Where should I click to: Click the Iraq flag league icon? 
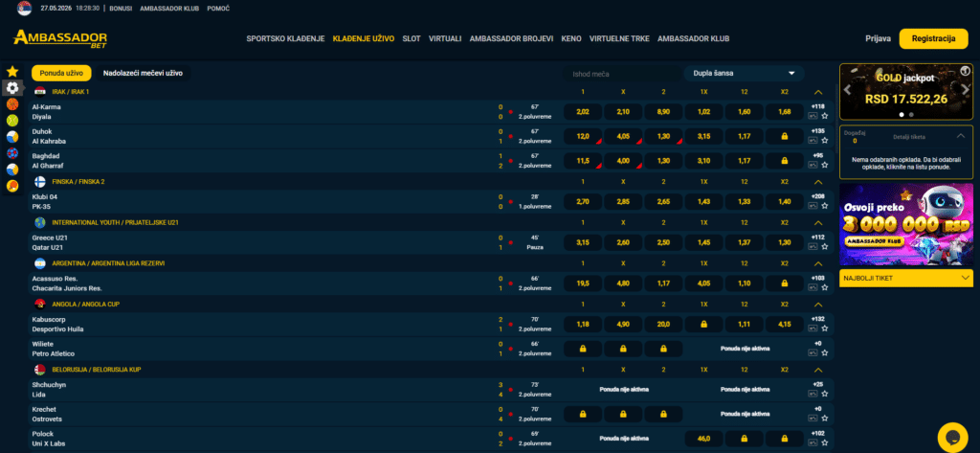click(40, 91)
